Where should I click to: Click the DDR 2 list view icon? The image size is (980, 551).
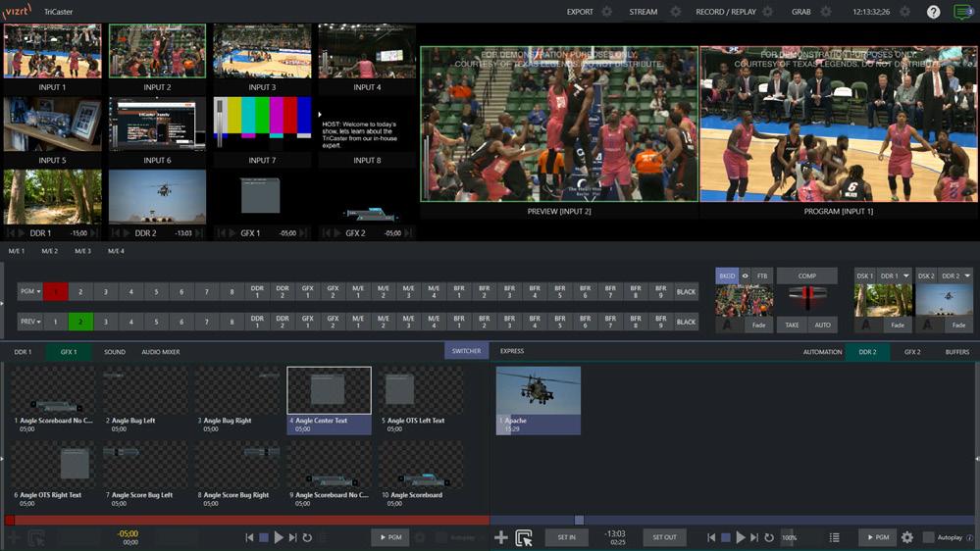[x=835, y=537]
